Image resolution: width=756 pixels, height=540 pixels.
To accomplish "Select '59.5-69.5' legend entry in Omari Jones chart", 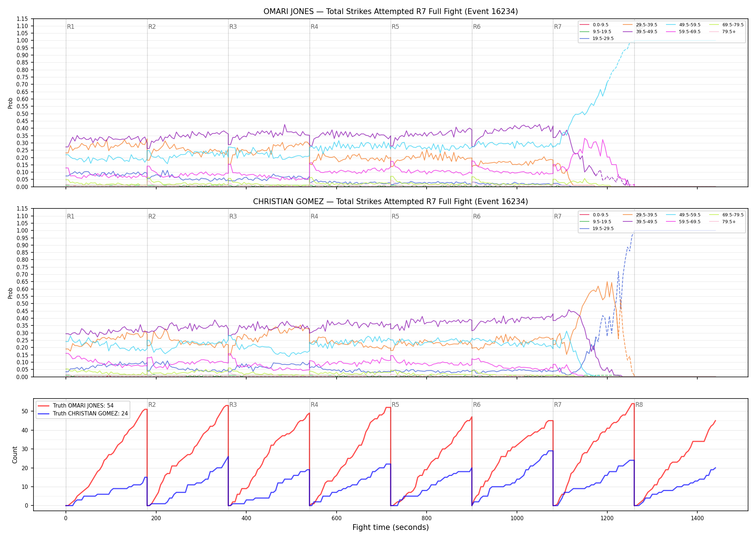I will (x=683, y=32).
